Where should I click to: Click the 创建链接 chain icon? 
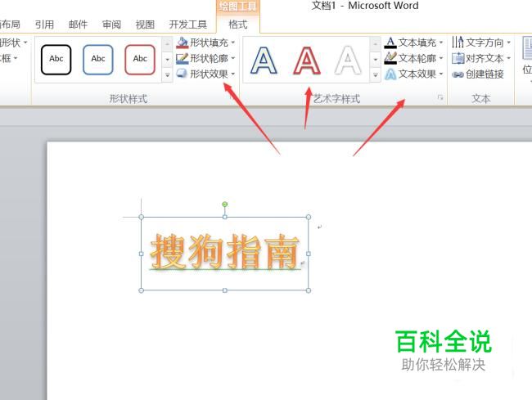tap(458, 74)
